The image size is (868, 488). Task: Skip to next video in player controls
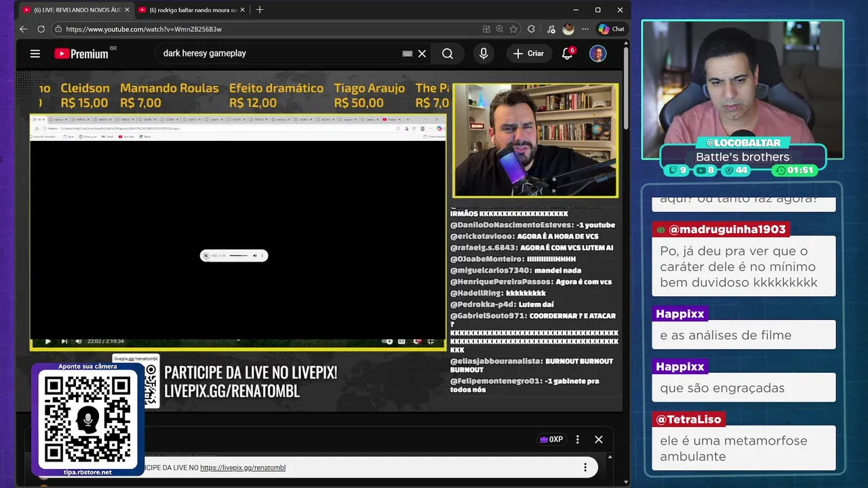click(x=64, y=341)
